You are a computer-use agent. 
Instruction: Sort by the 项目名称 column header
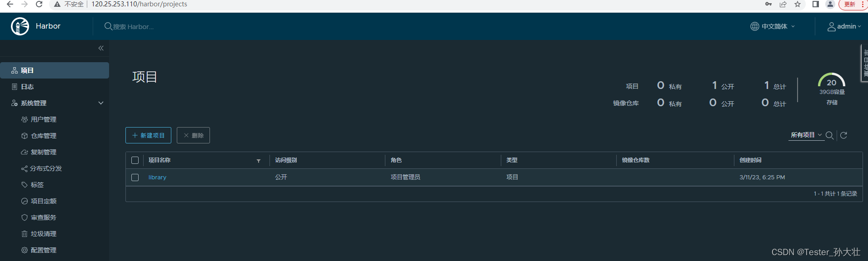pos(160,160)
